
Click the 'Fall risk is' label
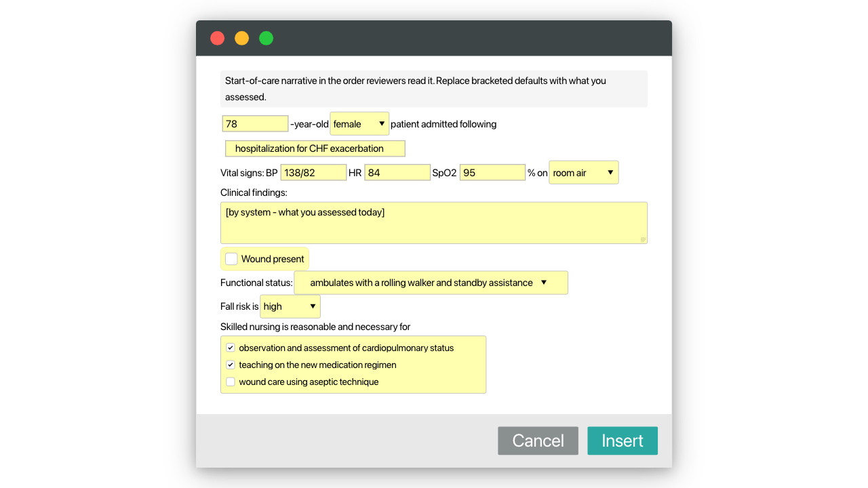[239, 306]
